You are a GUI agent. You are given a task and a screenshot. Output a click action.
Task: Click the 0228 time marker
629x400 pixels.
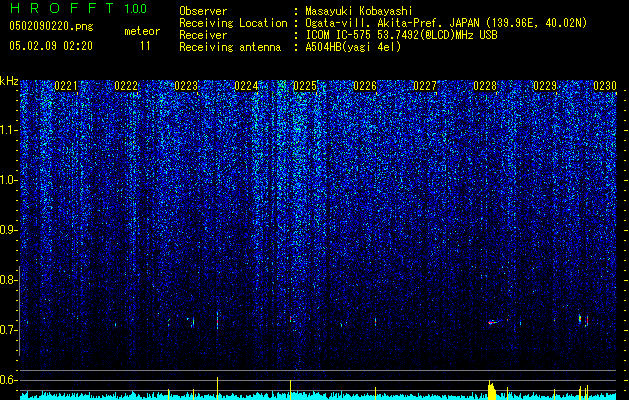[x=485, y=86]
